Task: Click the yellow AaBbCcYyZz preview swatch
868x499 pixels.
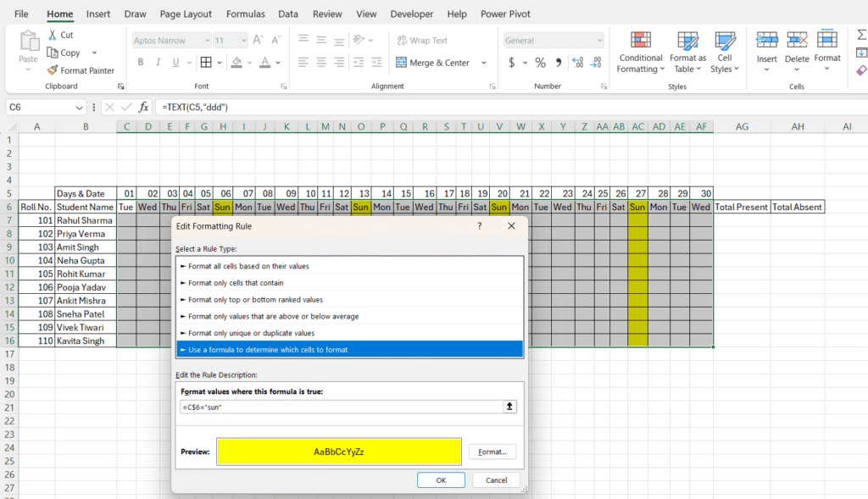Action: click(x=339, y=452)
